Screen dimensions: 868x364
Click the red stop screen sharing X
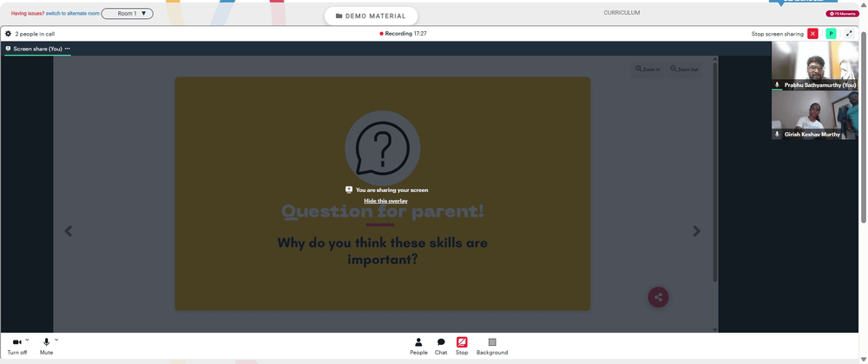[812, 34]
